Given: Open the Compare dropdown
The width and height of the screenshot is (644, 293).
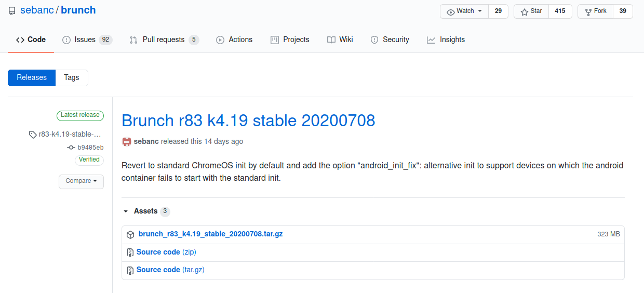Looking at the screenshot, I should click(x=81, y=181).
